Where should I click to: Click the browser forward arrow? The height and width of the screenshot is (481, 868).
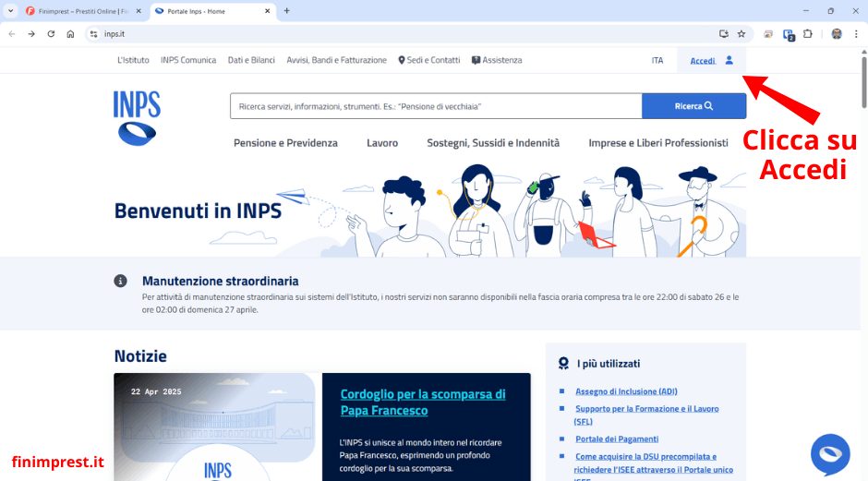31,34
